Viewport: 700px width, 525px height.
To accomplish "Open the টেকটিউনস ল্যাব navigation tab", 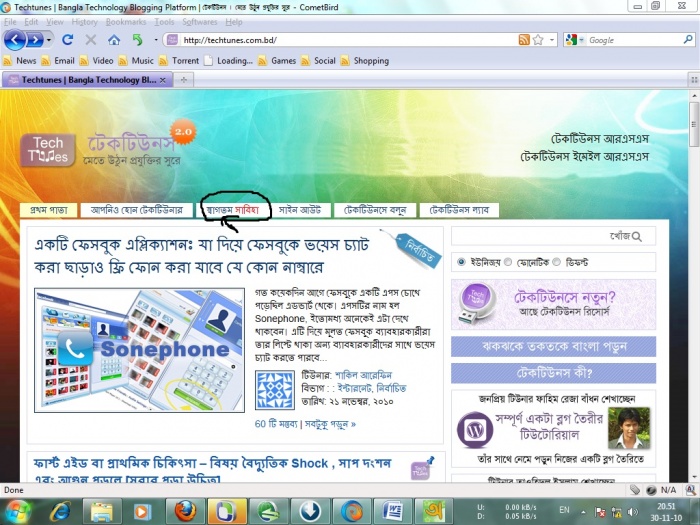I will 459,210.
